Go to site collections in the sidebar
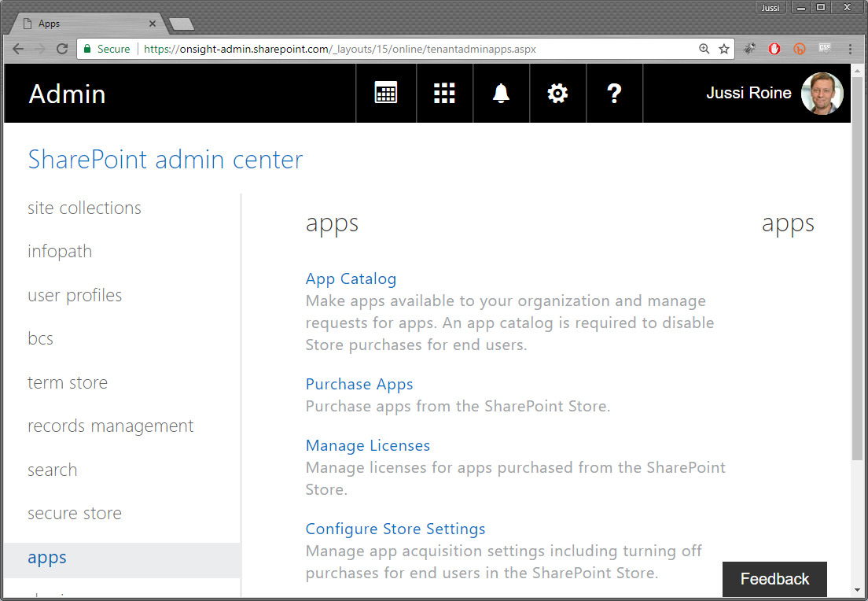The height and width of the screenshot is (601, 868). coord(84,208)
